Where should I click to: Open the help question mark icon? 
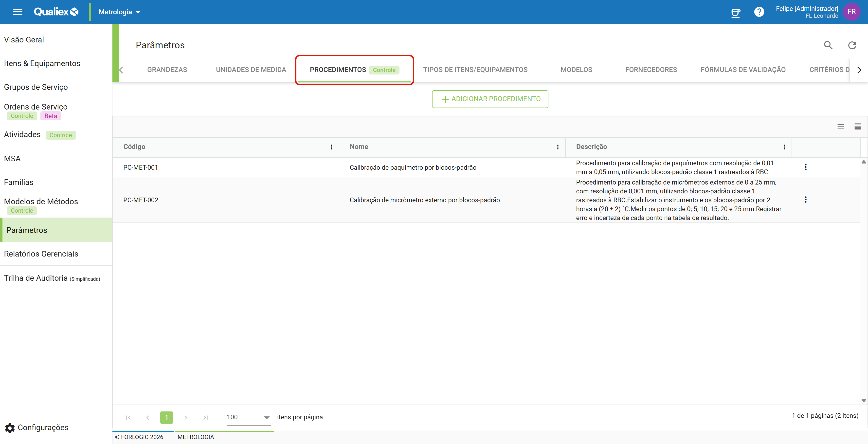[x=759, y=12]
